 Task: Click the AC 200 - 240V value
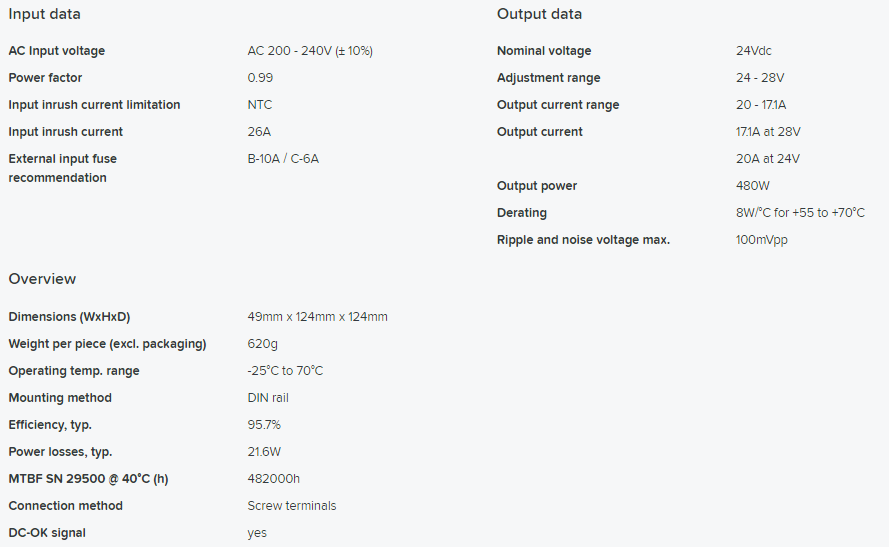click(310, 51)
